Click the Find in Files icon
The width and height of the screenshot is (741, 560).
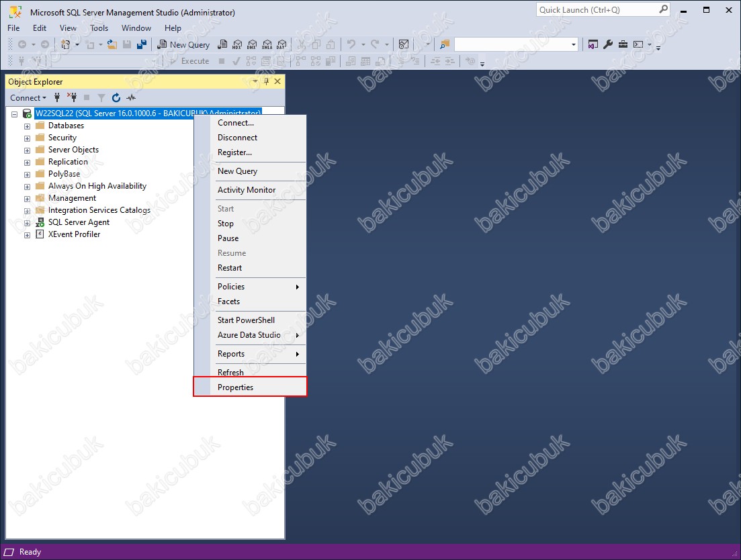click(x=445, y=44)
